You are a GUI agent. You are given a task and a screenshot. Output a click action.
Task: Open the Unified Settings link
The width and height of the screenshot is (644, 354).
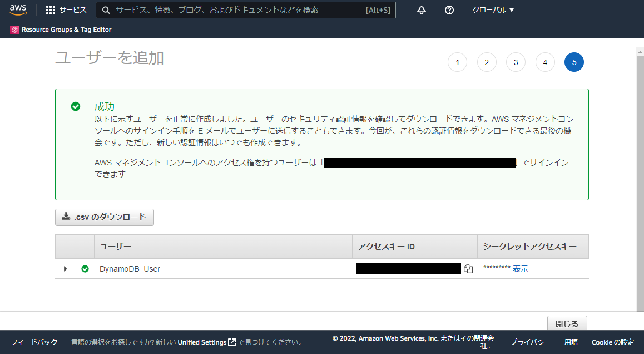point(206,342)
